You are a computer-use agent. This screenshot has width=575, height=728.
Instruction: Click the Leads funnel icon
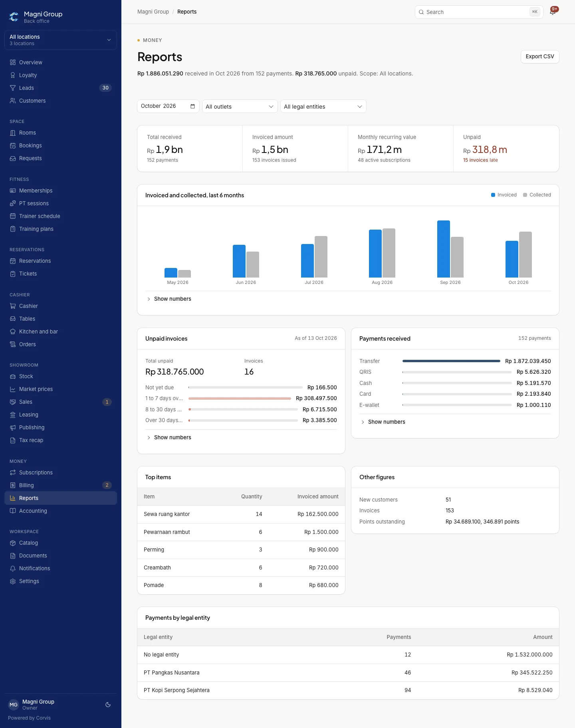[13, 88]
